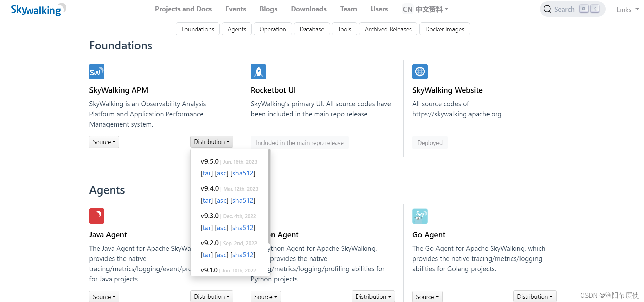Open Go Agent Distribution dropdown
The height and width of the screenshot is (302, 644).
[535, 296]
